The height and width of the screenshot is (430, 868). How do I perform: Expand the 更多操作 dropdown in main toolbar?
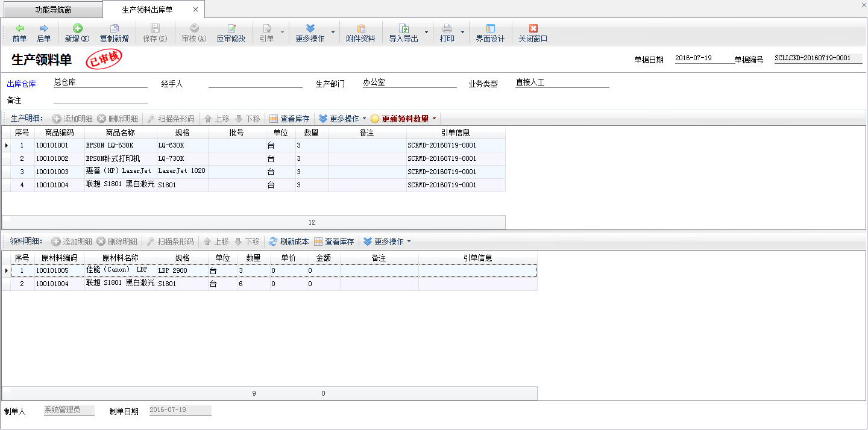333,33
